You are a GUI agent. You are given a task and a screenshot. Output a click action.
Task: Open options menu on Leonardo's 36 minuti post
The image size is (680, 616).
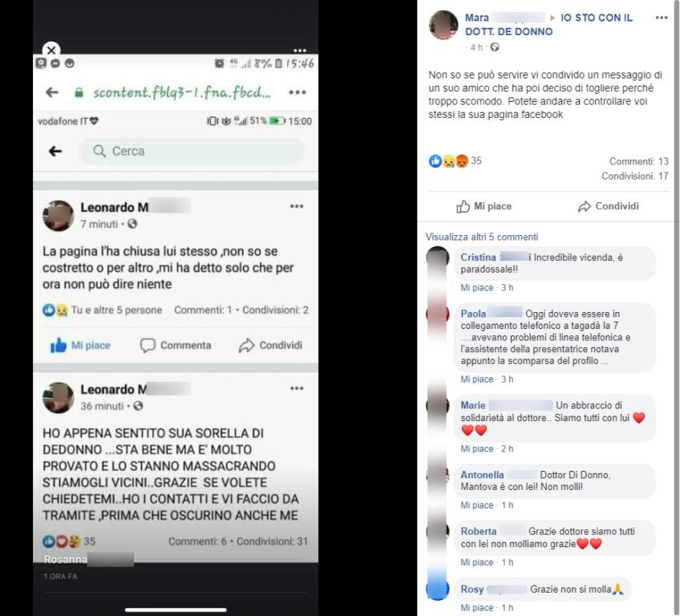tap(297, 388)
